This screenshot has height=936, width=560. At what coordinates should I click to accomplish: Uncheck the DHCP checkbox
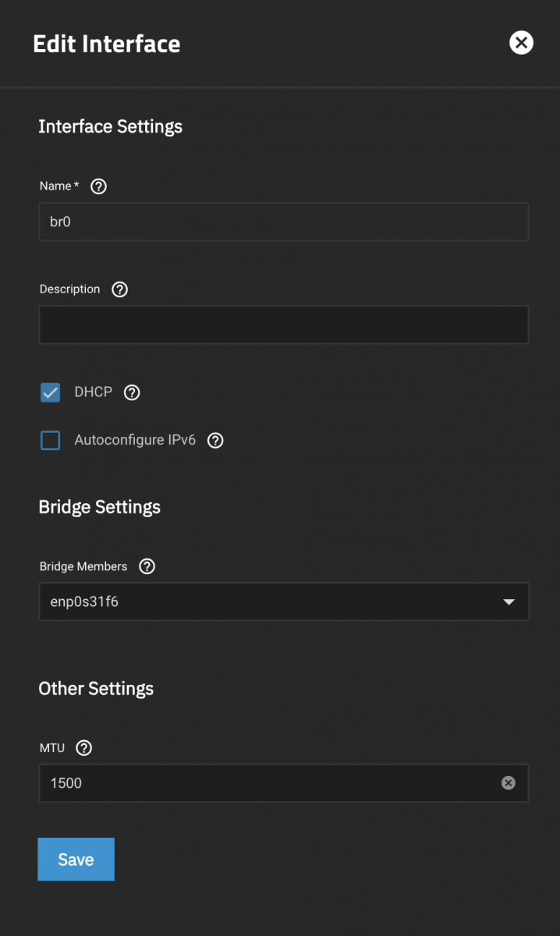pos(51,392)
